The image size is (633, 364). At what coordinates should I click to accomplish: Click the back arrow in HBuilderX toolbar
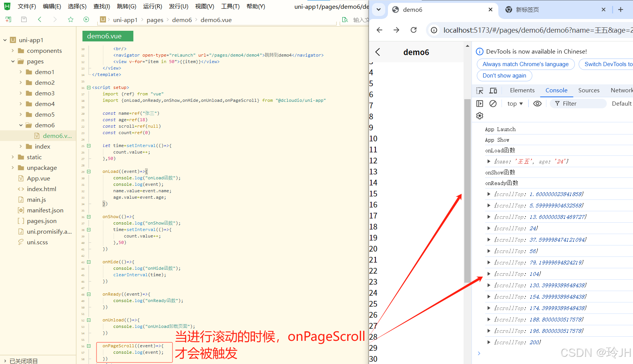(39, 19)
